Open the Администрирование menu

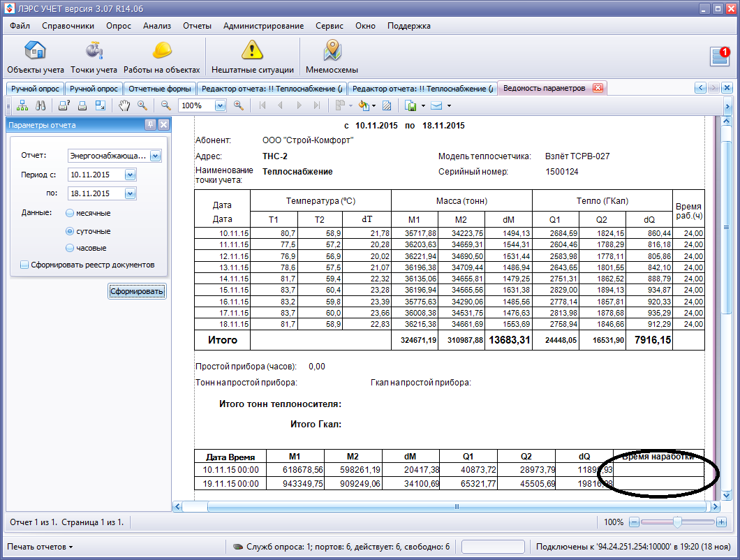pos(263,26)
